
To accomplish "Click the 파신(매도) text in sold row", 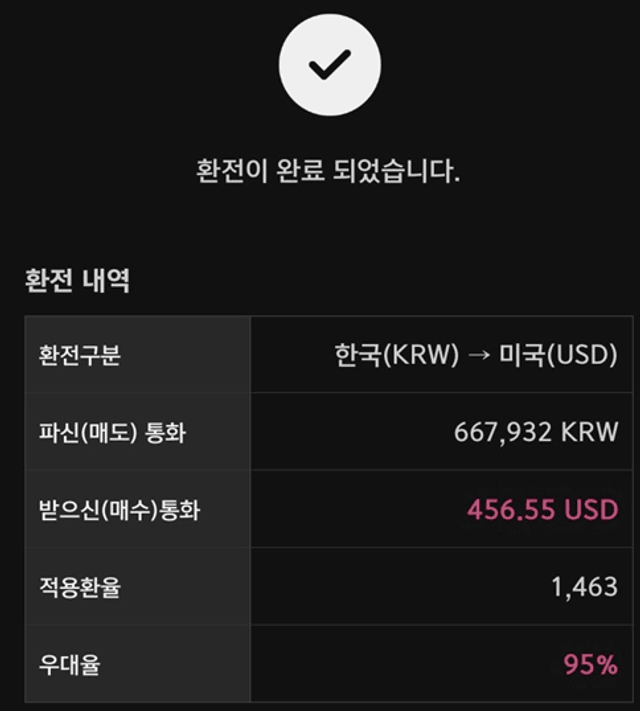I will (x=88, y=433).
